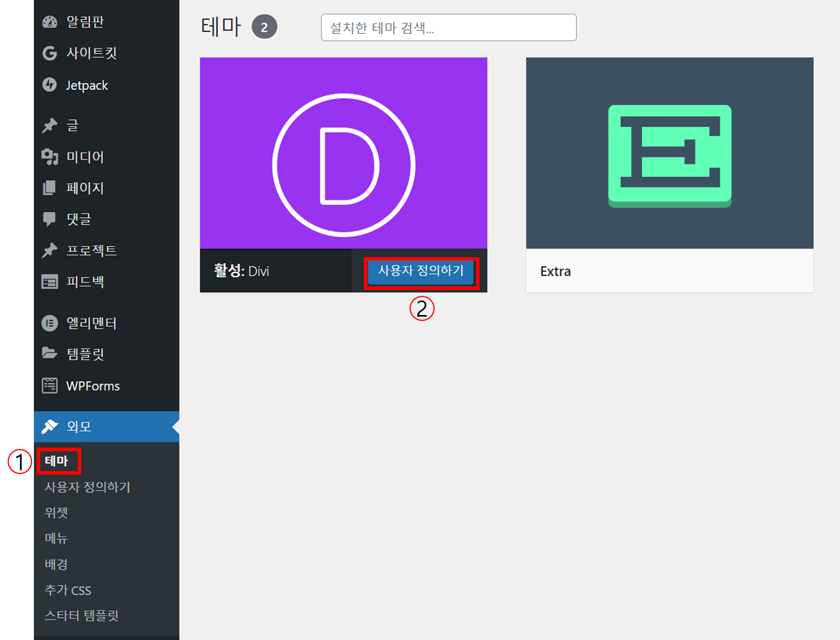The height and width of the screenshot is (640, 840).
Task: Go to Jetpack in the sidebar
Action: point(106,85)
